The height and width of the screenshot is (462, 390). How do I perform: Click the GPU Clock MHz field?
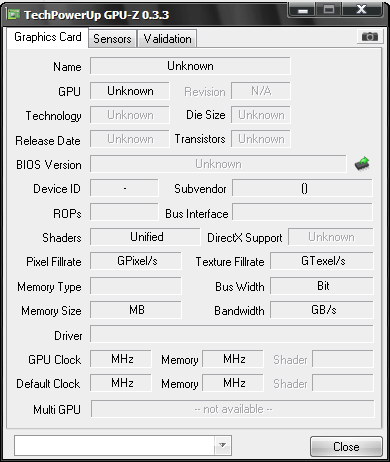pos(121,359)
